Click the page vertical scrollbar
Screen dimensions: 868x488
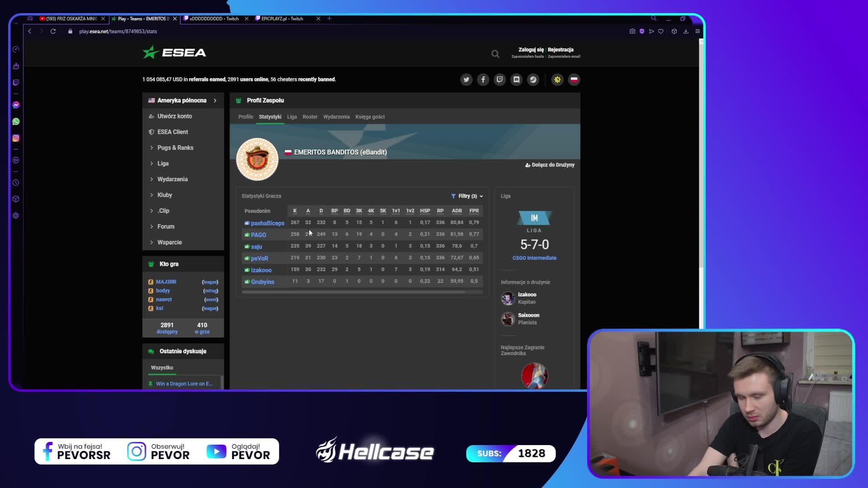click(x=701, y=154)
